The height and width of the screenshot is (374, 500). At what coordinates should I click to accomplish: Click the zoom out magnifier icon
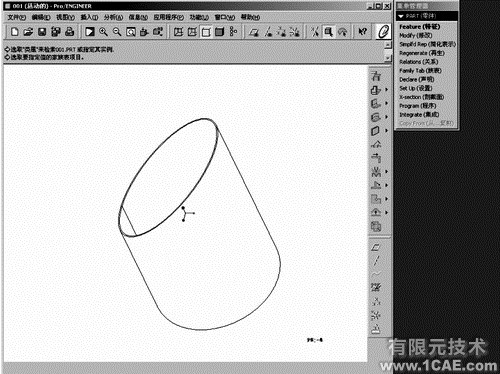point(117,32)
